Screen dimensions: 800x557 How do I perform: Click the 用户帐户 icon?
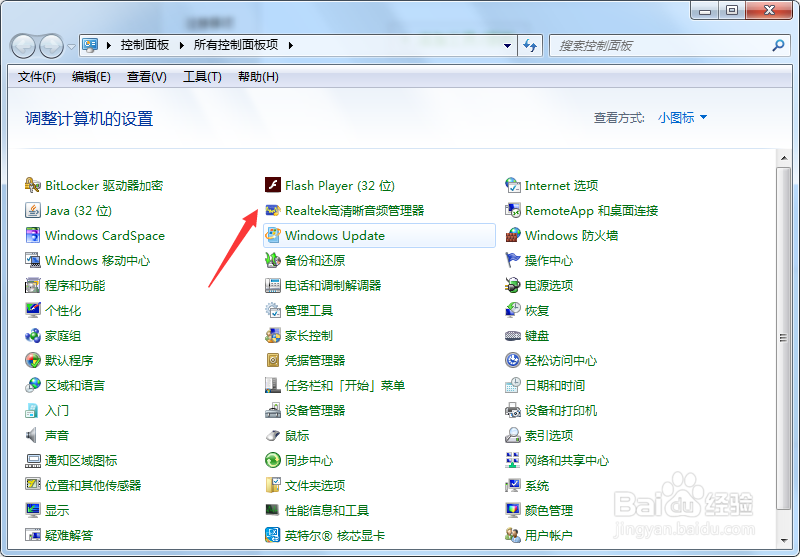pyautogui.click(x=513, y=535)
